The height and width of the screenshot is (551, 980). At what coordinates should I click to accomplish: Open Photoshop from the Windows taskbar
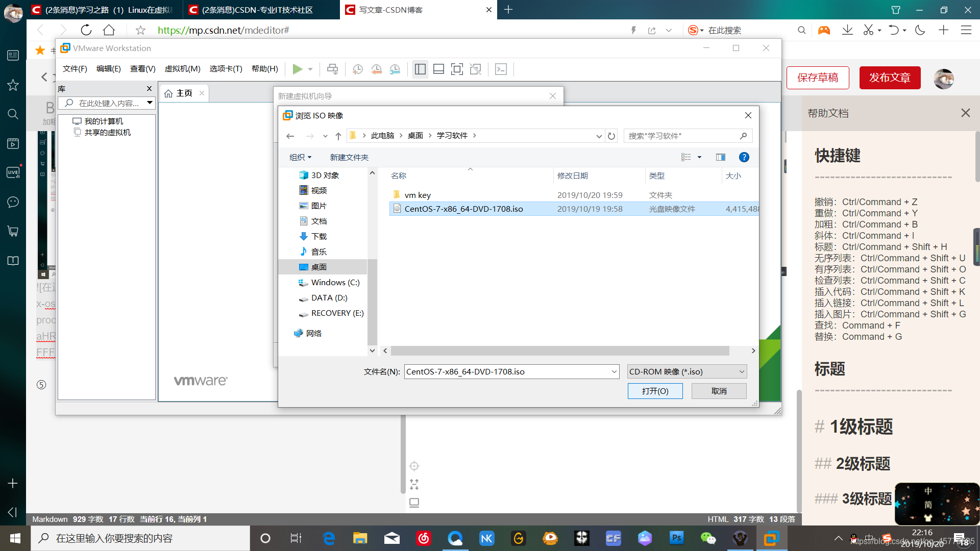[676, 538]
